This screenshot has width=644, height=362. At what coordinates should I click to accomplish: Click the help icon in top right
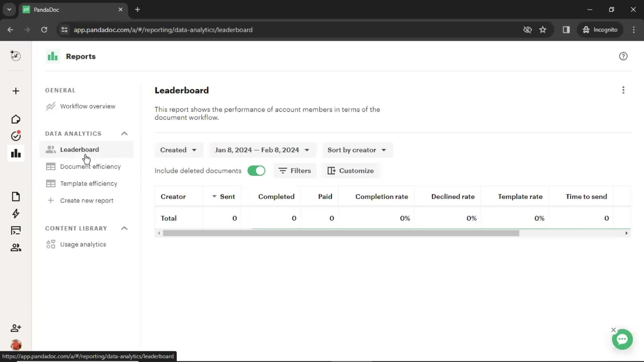pyautogui.click(x=623, y=56)
